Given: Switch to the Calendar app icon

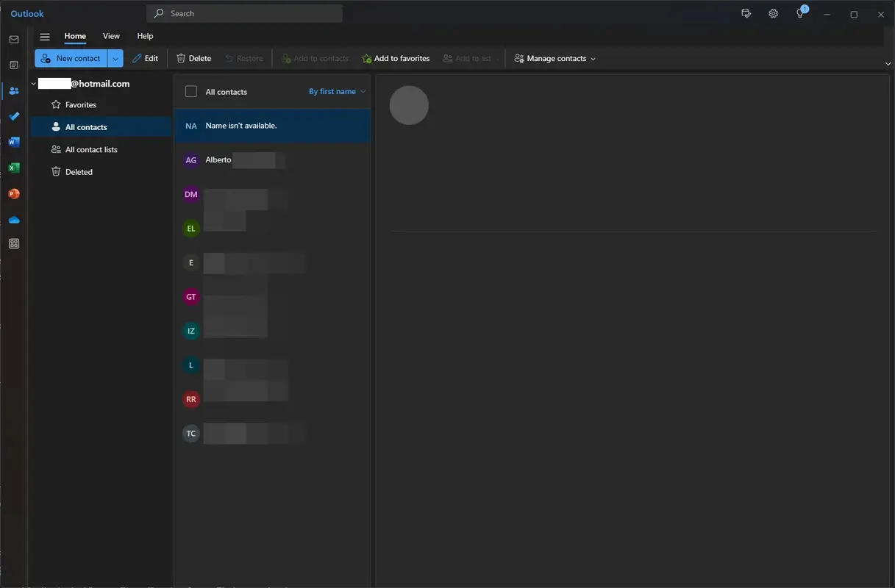Looking at the screenshot, I should click(13, 65).
